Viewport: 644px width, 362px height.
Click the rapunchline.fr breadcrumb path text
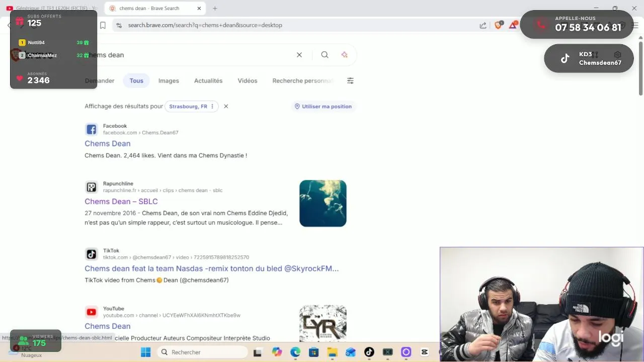point(163,191)
